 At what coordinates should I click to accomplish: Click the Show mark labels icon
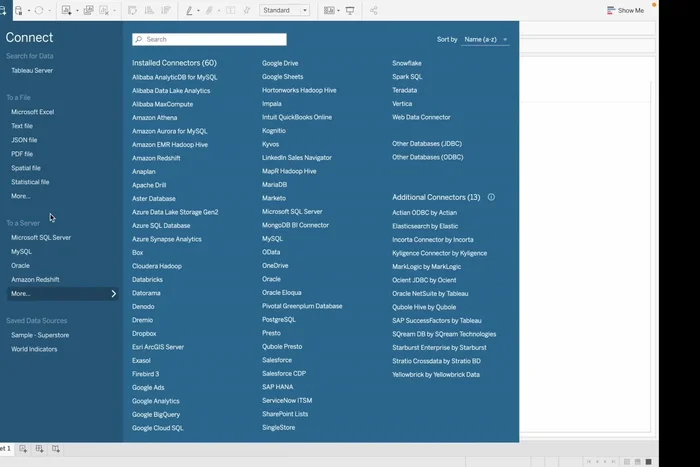(x=230, y=10)
